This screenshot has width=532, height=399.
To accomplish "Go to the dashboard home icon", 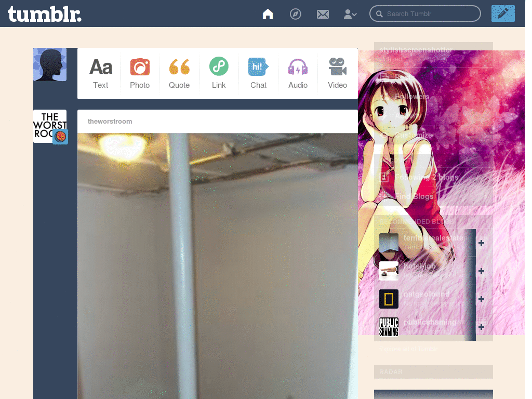I will 268,14.
